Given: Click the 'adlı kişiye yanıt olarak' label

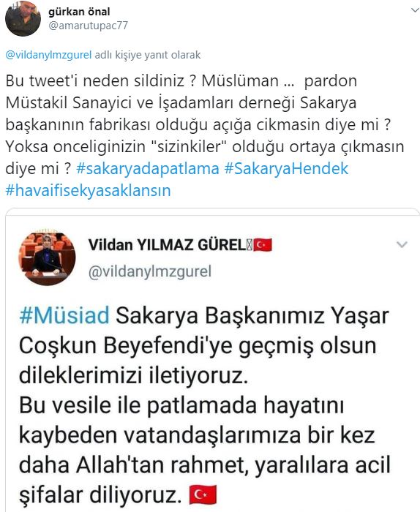Looking at the screenshot, I should [148, 55].
